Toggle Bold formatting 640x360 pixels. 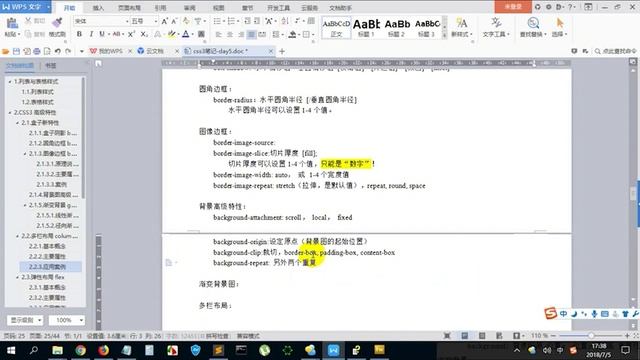click(79, 34)
